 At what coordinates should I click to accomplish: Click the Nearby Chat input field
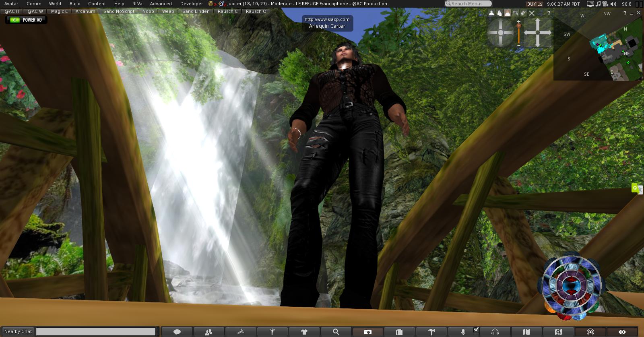click(x=96, y=331)
